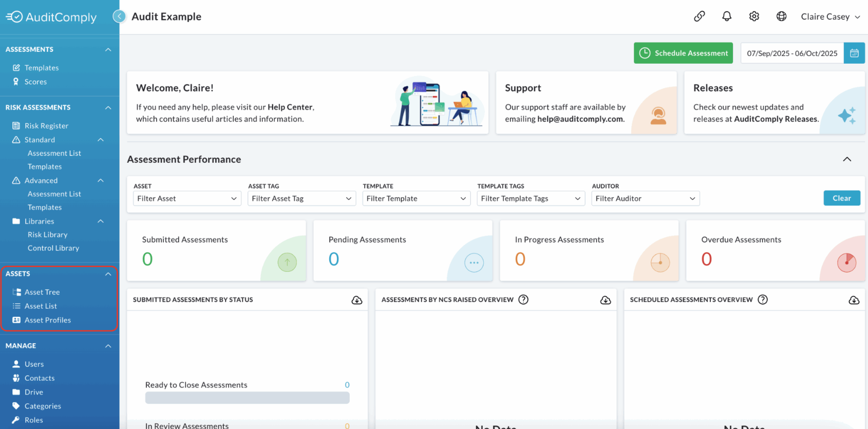Image resolution: width=868 pixels, height=429 pixels.
Task: Click the Risk Register icon
Action: 16,125
